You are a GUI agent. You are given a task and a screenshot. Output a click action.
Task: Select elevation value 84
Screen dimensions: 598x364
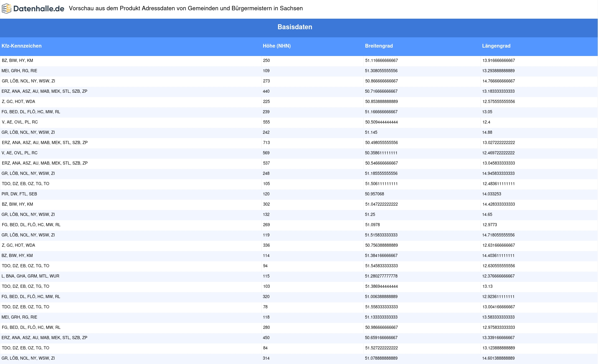[x=265, y=348]
